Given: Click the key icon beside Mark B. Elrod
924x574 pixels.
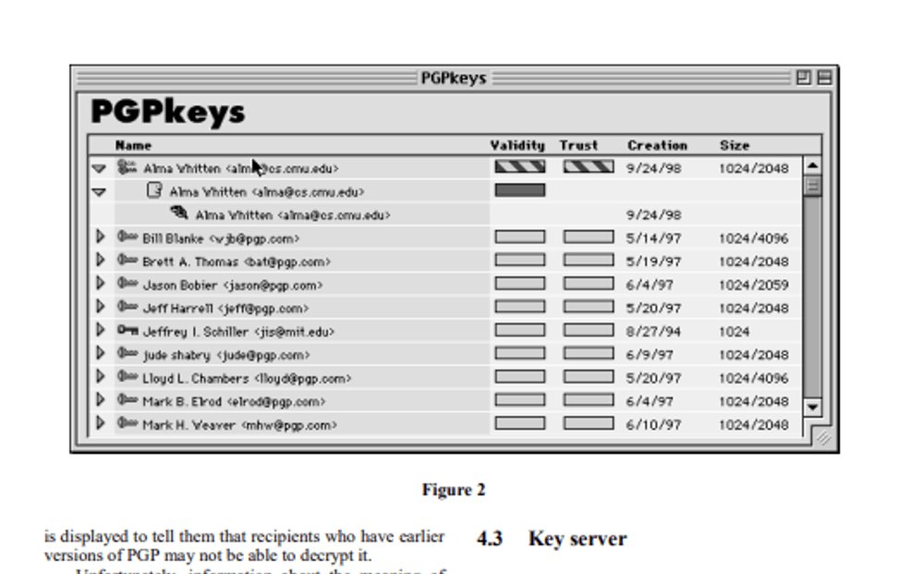Looking at the screenshot, I should coord(128,399).
